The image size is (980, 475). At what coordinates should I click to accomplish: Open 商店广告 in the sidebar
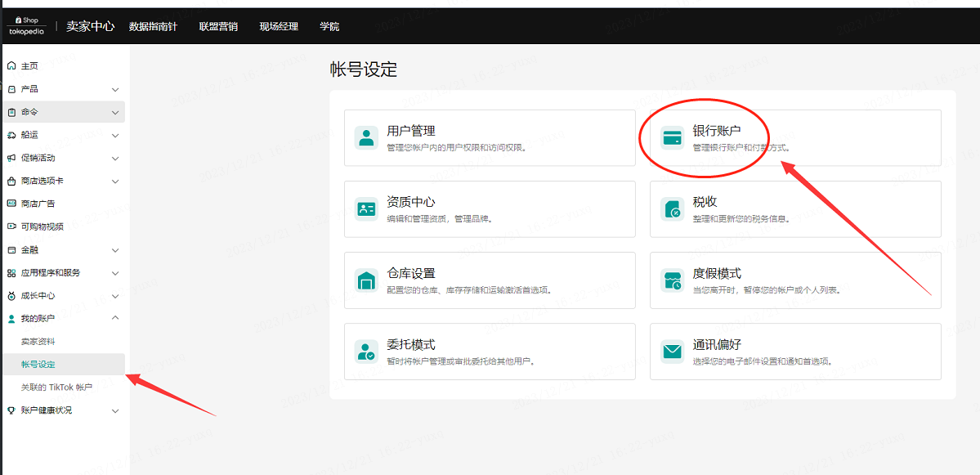click(x=38, y=204)
